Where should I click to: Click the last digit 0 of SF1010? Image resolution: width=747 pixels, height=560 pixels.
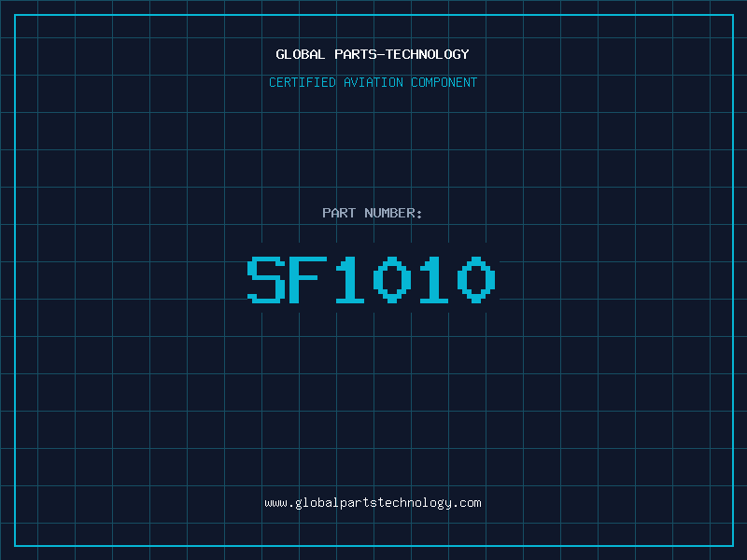476,280
